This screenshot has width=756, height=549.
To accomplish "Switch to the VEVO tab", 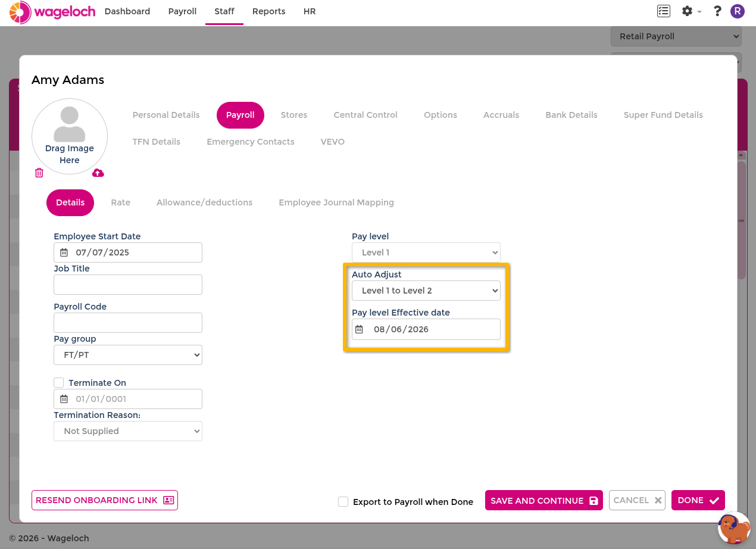I will (x=333, y=142).
